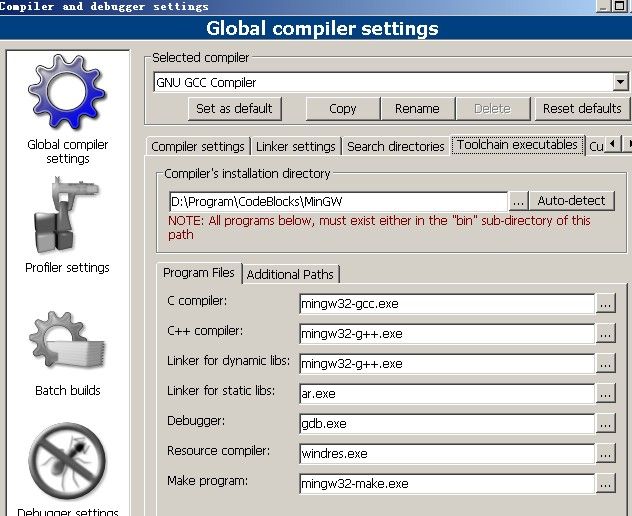Viewport: 632px width, 516px height.
Task: Select the Toolchain executables tab
Action: tap(518, 145)
